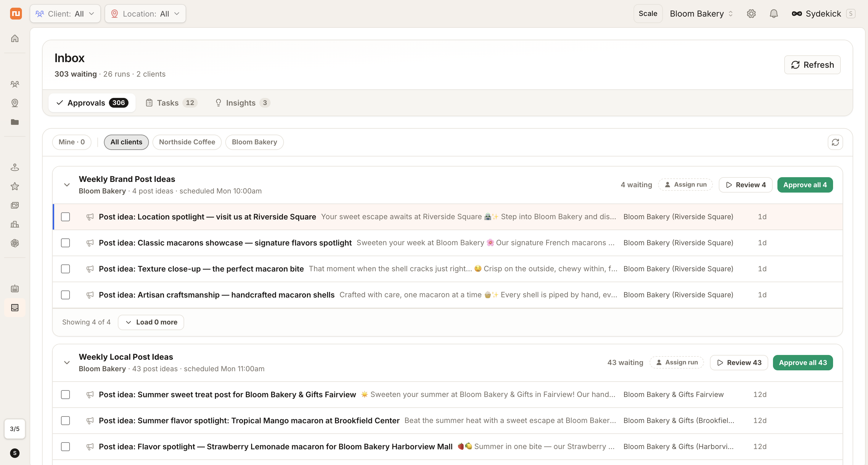Click the small refresh icon in filter row

coord(835,142)
